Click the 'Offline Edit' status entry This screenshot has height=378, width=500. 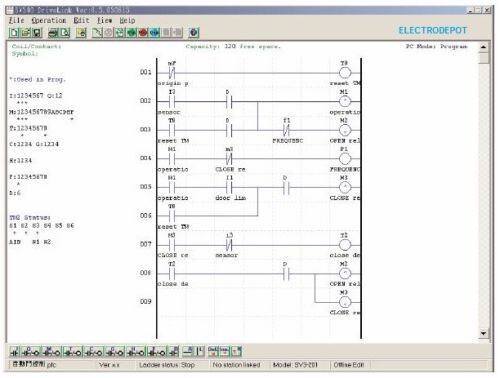pos(349,365)
